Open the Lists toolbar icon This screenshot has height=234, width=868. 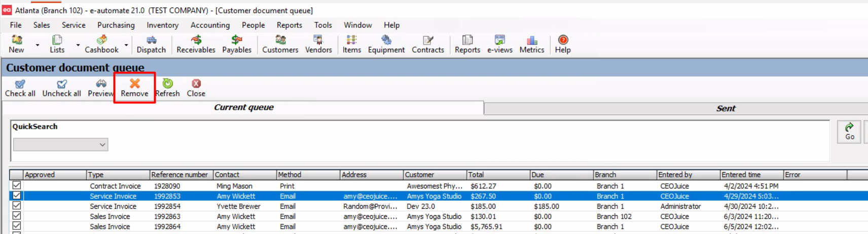click(57, 44)
